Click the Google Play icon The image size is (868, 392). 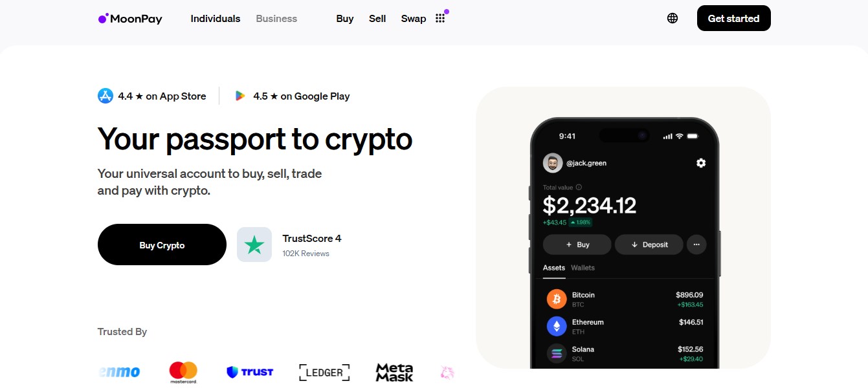240,96
